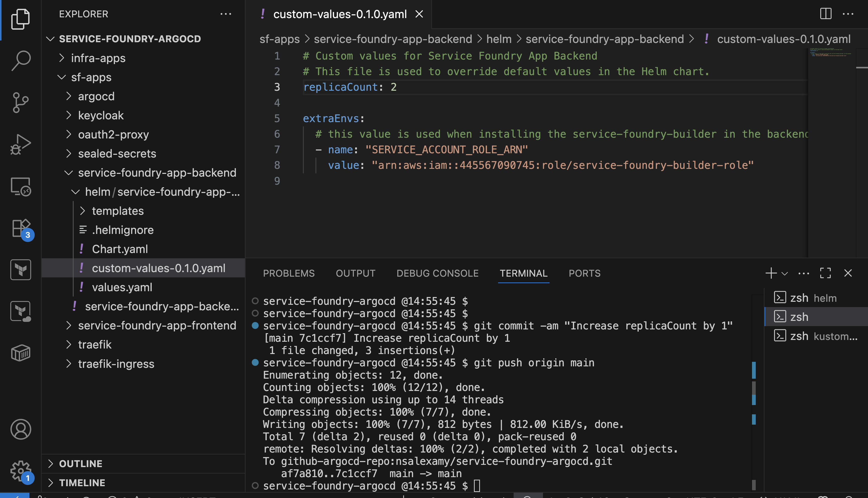Click the SERVICE_ACCOUNT_ROLE_ARN string value
Image resolution: width=868 pixels, height=498 pixels.
click(x=447, y=150)
